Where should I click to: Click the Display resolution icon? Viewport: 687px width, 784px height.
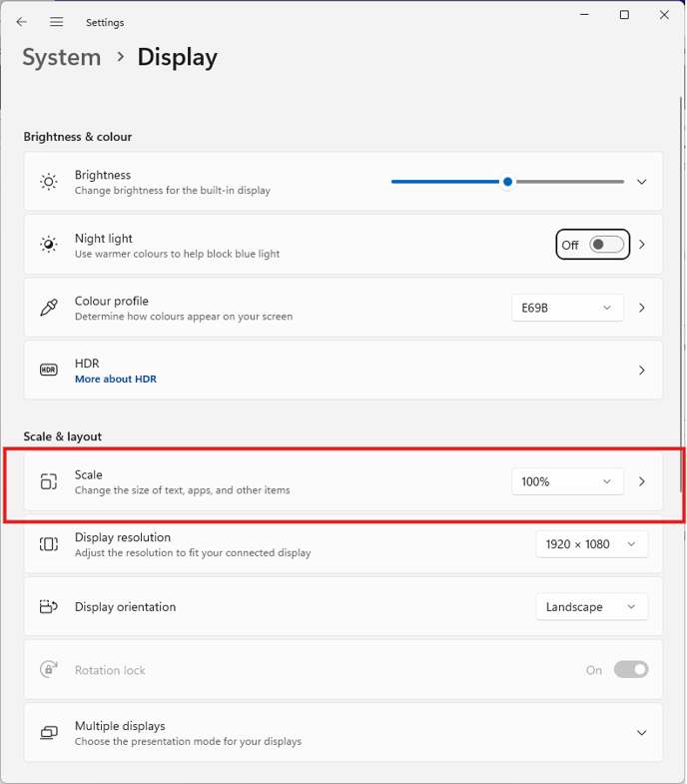(48, 544)
